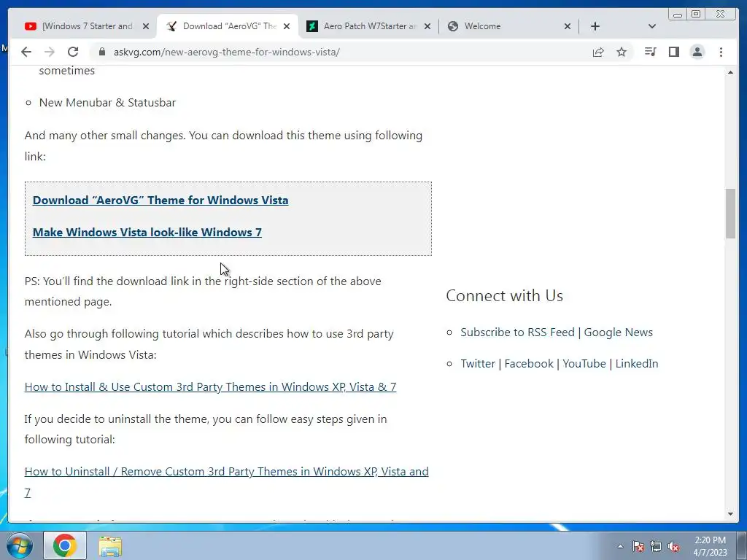Open How to Uninstall Custom Themes link

[x=226, y=481]
